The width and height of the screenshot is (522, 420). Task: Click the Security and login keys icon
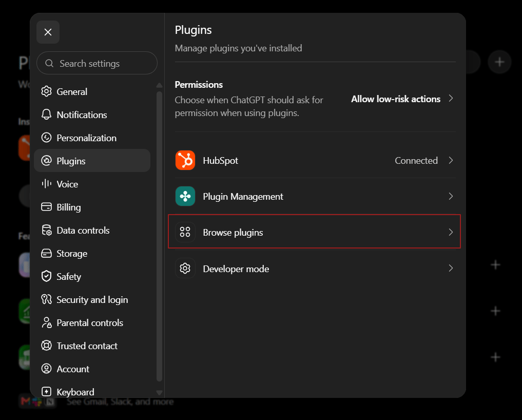click(46, 299)
